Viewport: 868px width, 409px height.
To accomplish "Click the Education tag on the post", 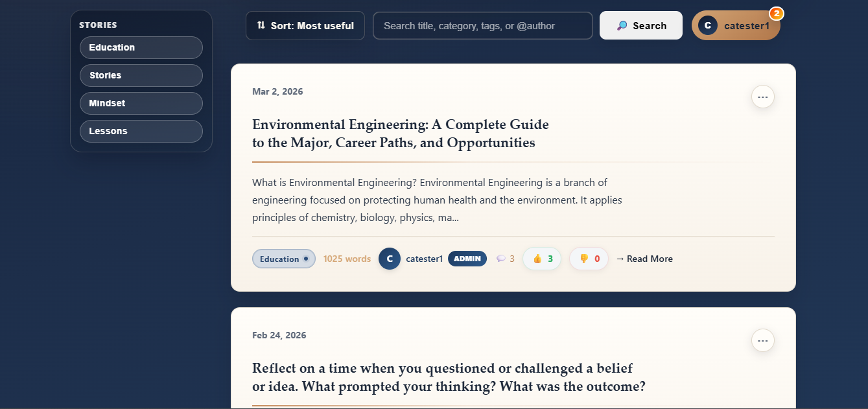I will [283, 259].
